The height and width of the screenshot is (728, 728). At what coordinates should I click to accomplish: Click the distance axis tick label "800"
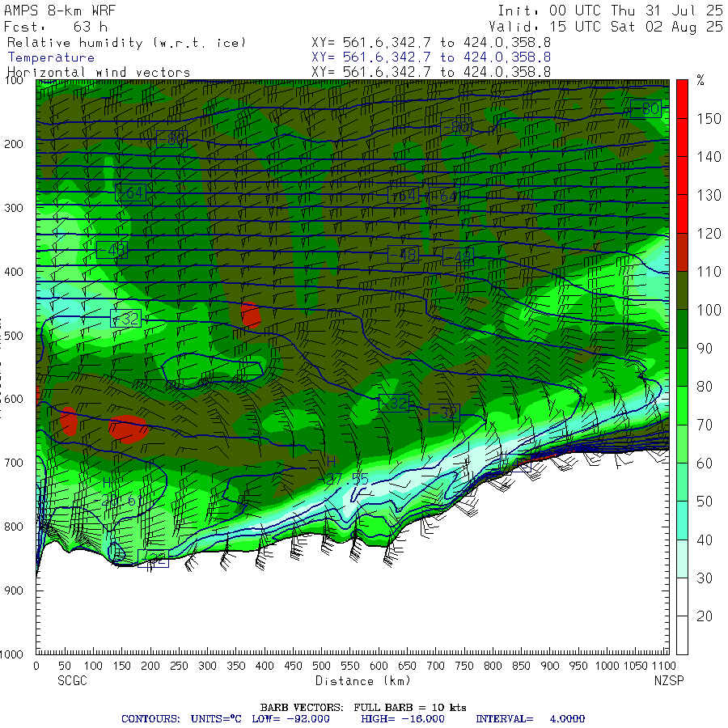[x=493, y=666]
